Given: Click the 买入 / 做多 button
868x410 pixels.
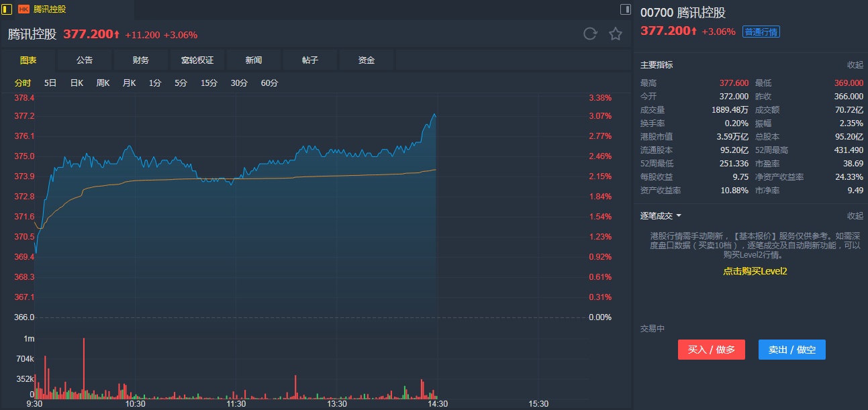Looking at the screenshot, I should point(712,350).
